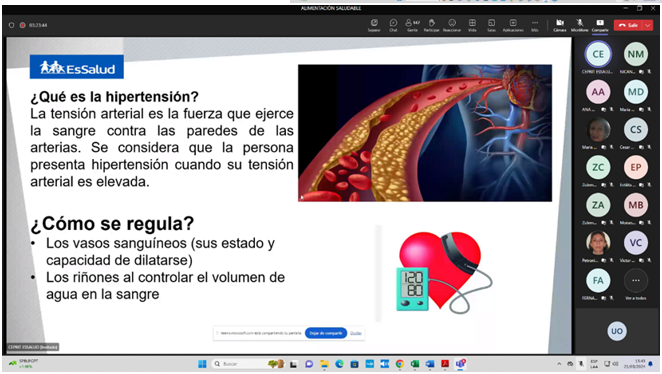Open the Reaccionar reactions menu
662x374 pixels.
point(452,25)
